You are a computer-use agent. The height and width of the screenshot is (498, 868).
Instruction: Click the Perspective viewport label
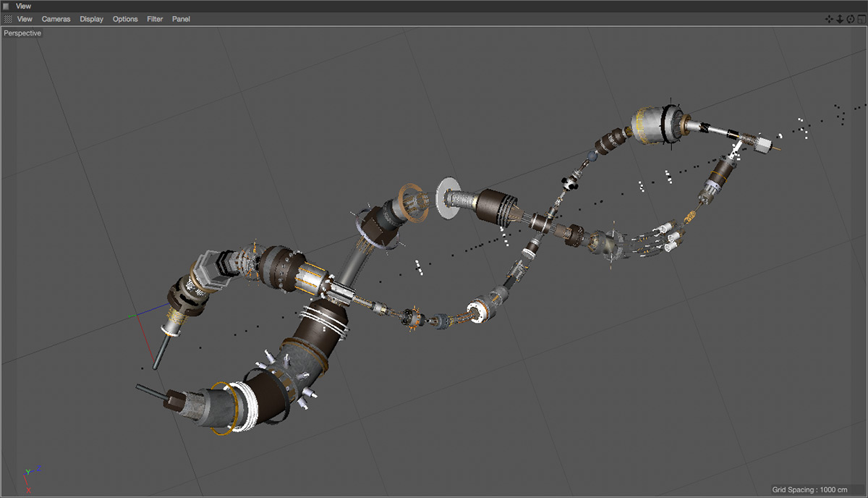click(x=22, y=33)
